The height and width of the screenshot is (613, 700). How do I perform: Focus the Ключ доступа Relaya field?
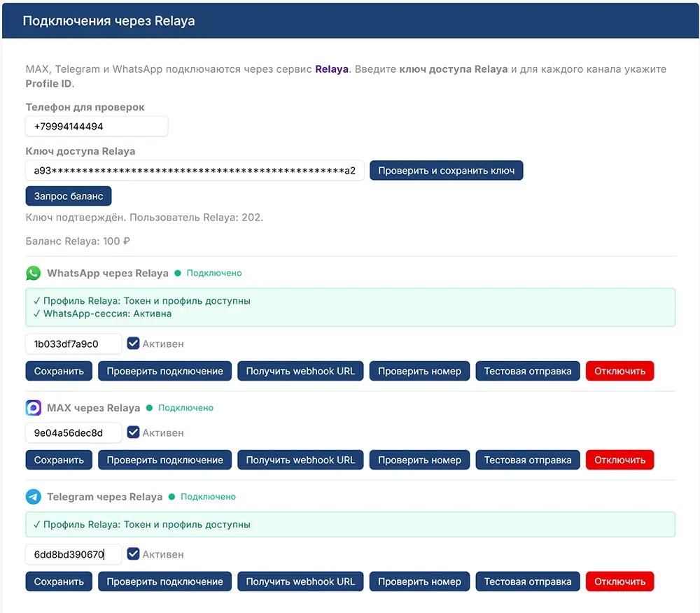(x=195, y=171)
